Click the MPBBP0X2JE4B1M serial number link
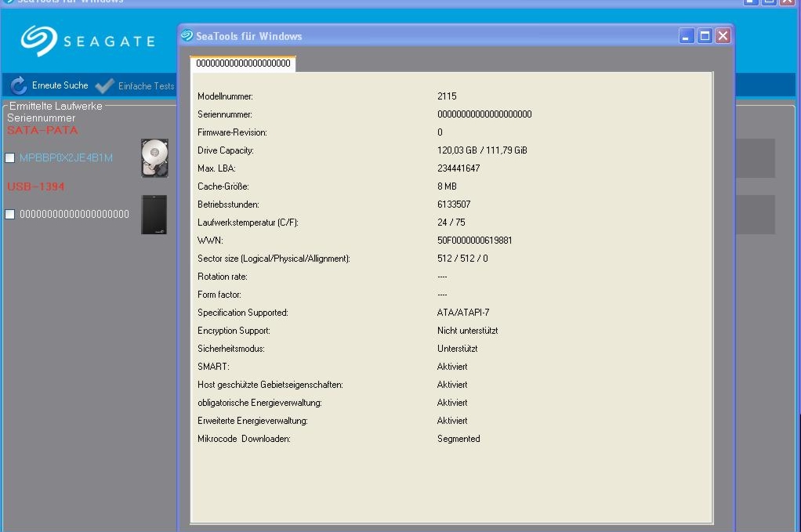This screenshot has height=532, width=801. [x=66, y=157]
